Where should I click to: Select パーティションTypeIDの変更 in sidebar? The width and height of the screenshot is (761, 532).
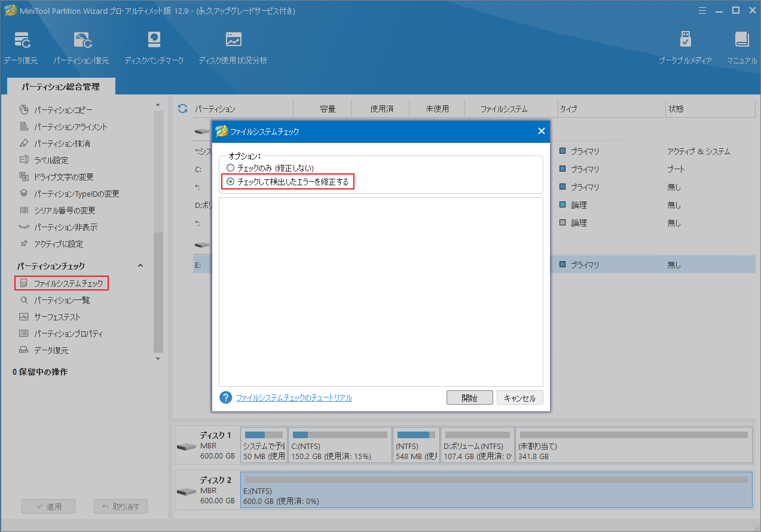click(x=69, y=194)
